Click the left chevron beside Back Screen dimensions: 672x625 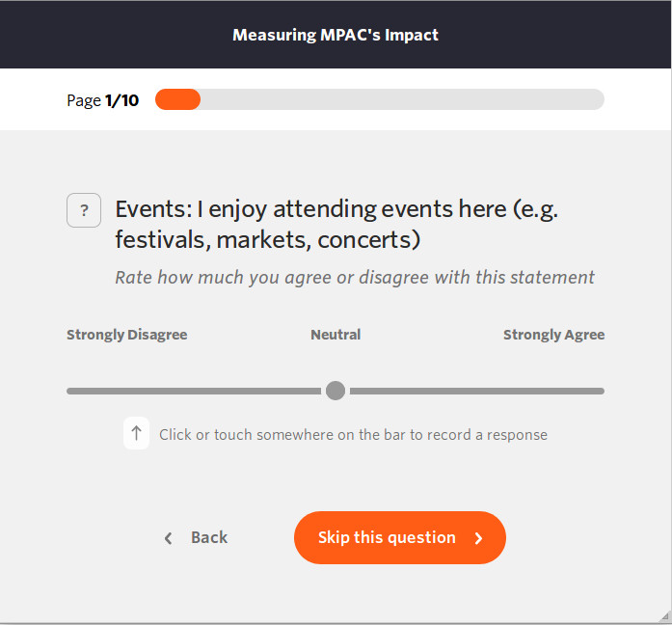[x=169, y=538]
